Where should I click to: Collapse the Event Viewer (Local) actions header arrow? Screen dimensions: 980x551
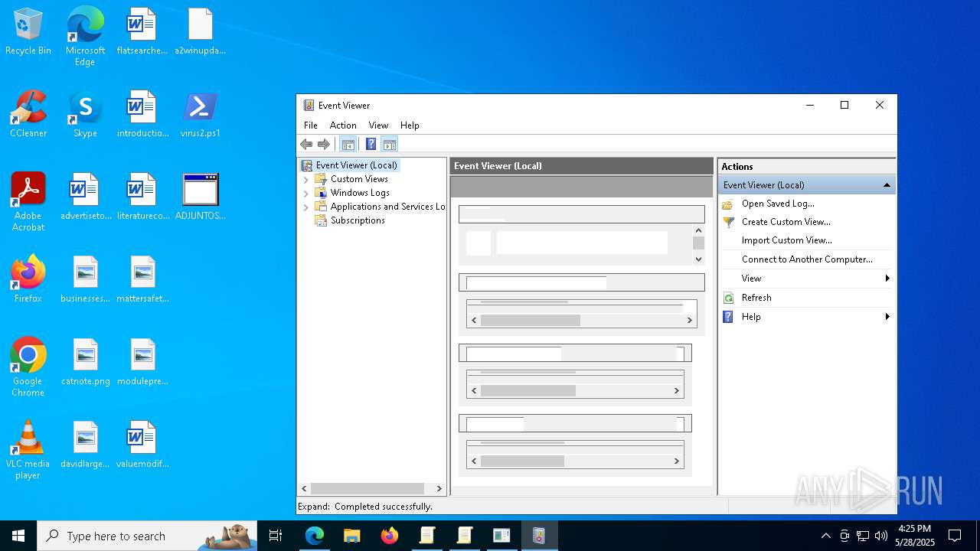pyautogui.click(x=887, y=185)
